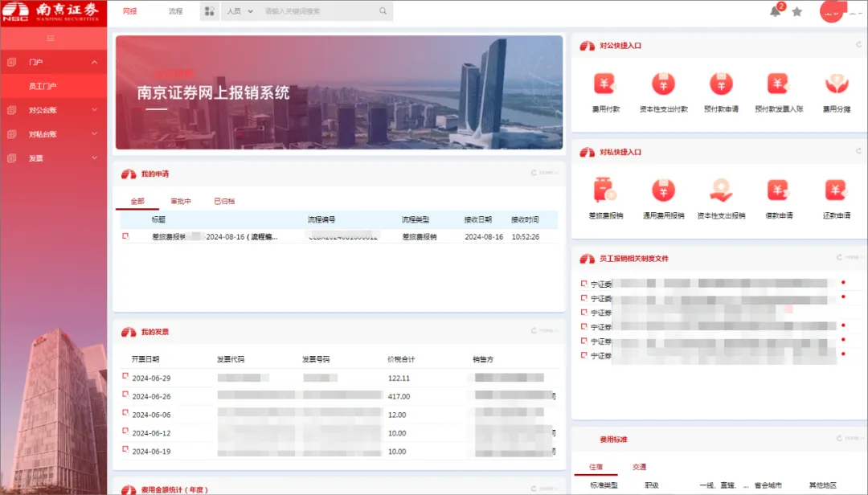Expand the 对公台账 sidebar menu
The height and width of the screenshot is (495, 868).
(x=53, y=110)
